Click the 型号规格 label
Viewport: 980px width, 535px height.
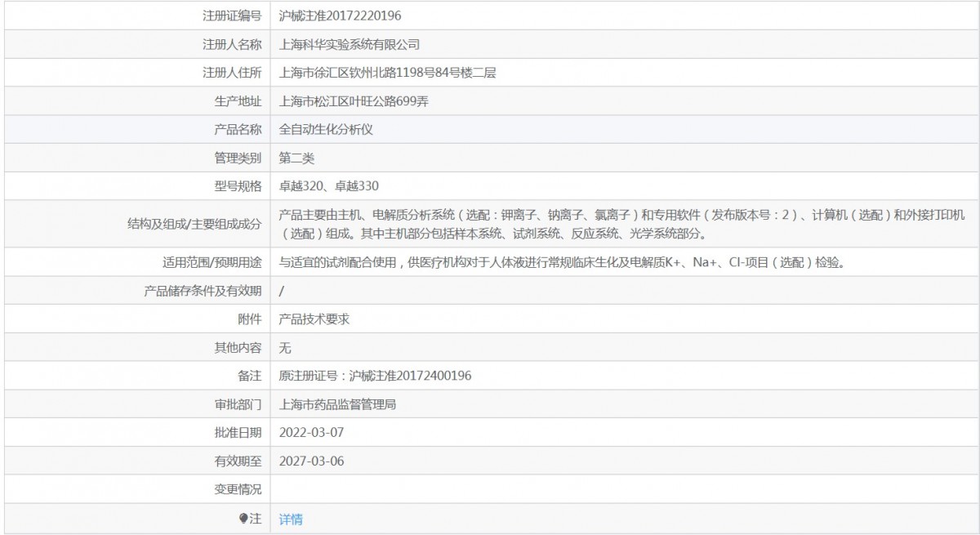[x=238, y=186]
